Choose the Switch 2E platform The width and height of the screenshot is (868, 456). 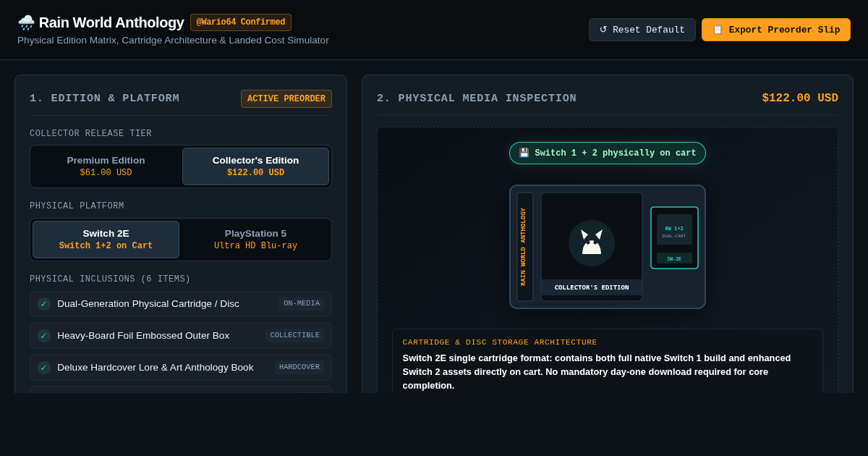[106, 240]
